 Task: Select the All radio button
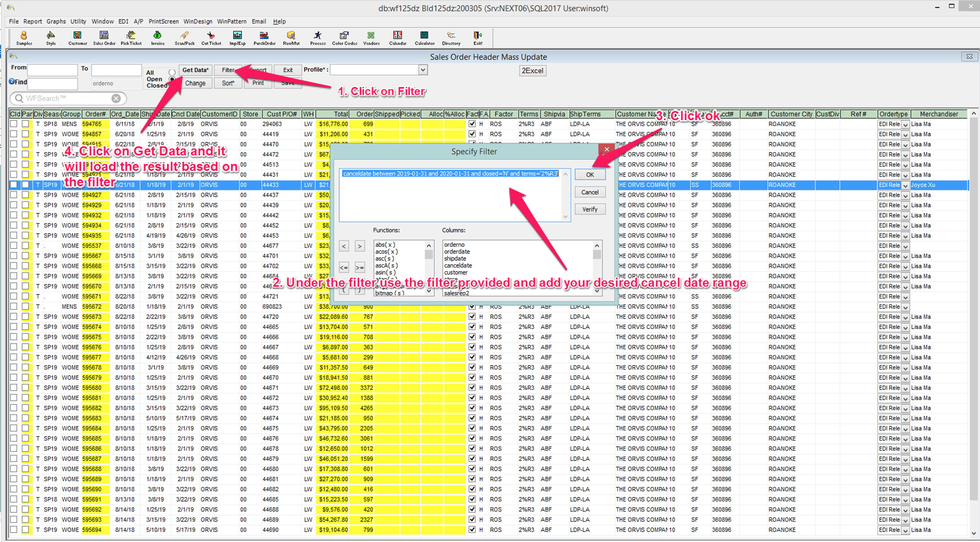coord(172,72)
